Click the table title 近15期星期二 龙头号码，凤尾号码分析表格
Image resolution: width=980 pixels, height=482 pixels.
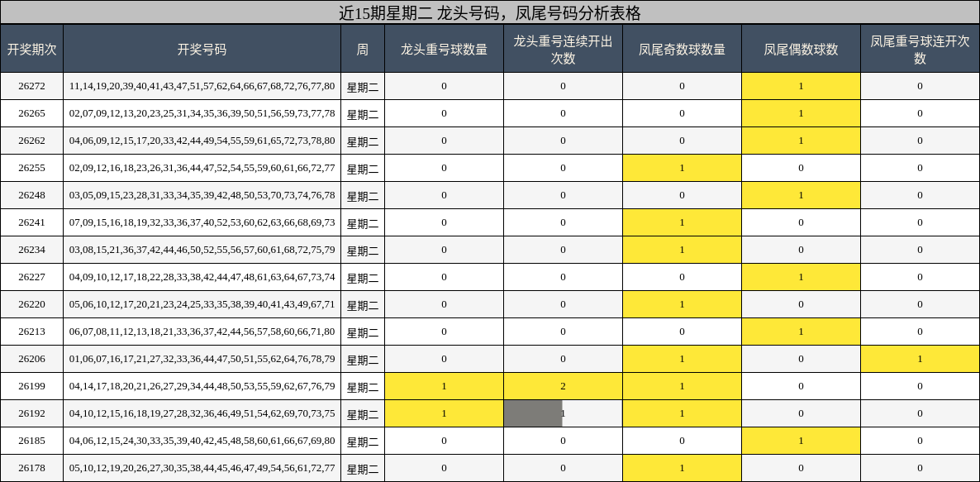tap(490, 12)
